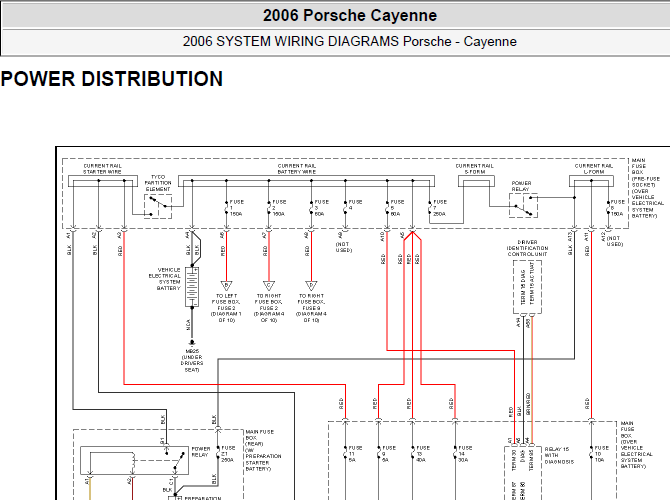Viewport: 670px width, 500px height.
Task: Click connector triangle C under Fuse 2
Action: (x=269, y=285)
